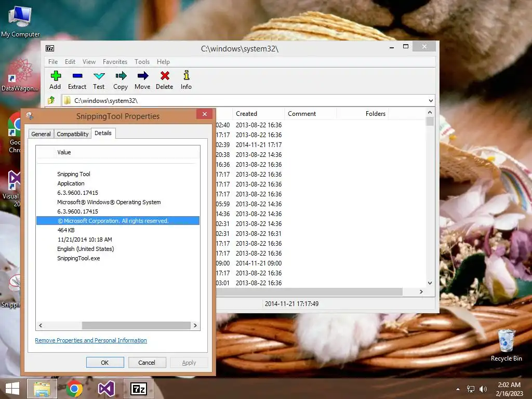The height and width of the screenshot is (399, 532).
Task: Show hidden tray icons arrow
Action: (458, 389)
